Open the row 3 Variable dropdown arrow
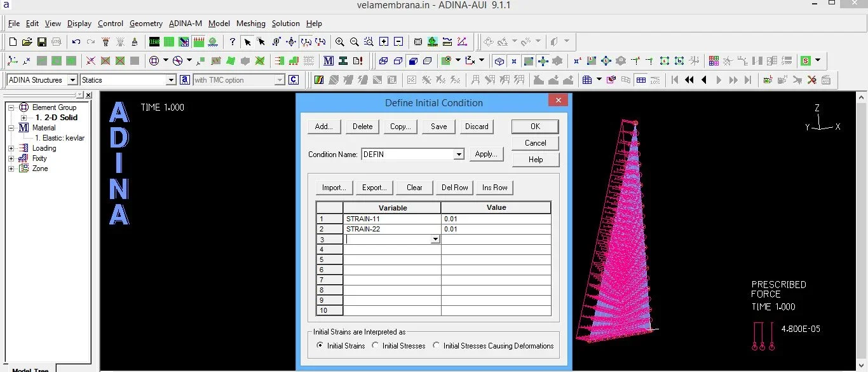Image resolution: width=868 pixels, height=372 pixels. click(435, 240)
